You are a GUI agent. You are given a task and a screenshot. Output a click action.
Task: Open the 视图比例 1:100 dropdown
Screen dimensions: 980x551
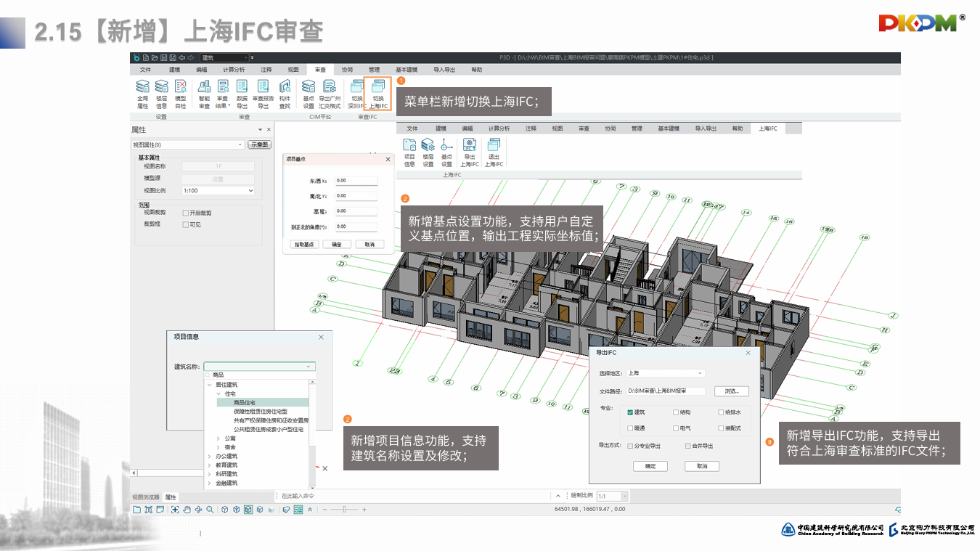(218, 191)
